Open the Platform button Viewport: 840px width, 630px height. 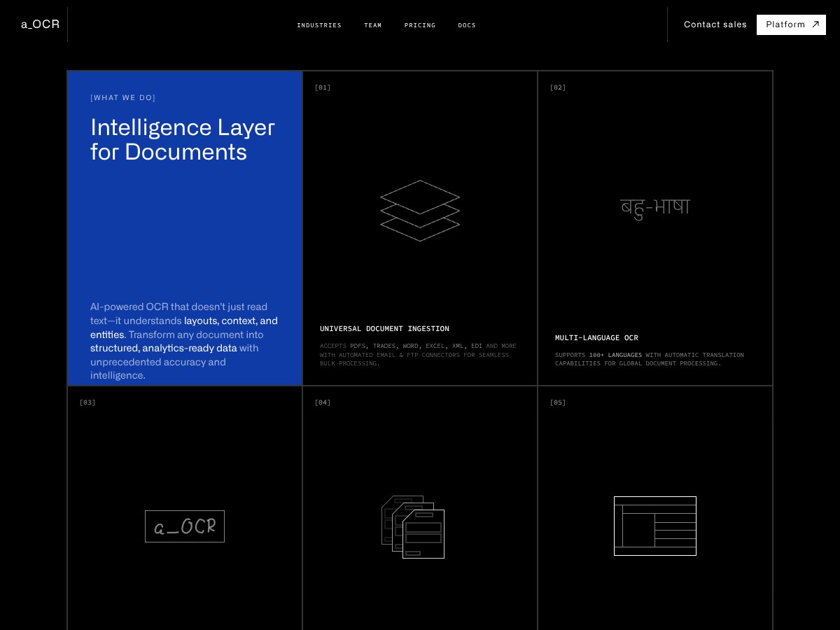(x=791, y=24)
